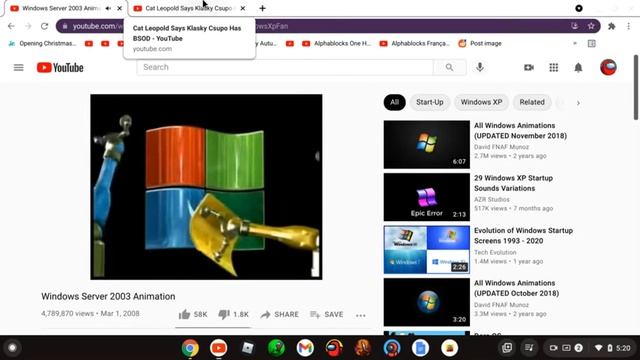The width and height of the screenshot is (640, 360).
Task: Focus the YouTube Search field
Action: (x=285, y=67)
